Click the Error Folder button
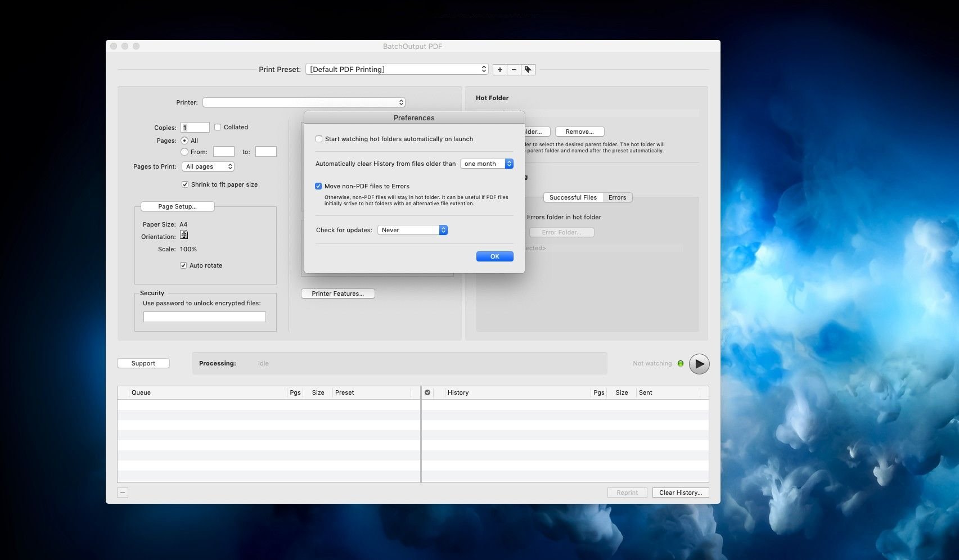This screenshot has width=959, height=560. 561,232
